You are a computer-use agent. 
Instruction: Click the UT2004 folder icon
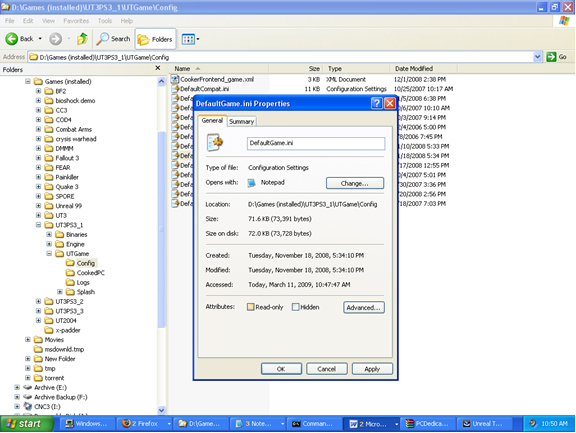click(48, 320)
